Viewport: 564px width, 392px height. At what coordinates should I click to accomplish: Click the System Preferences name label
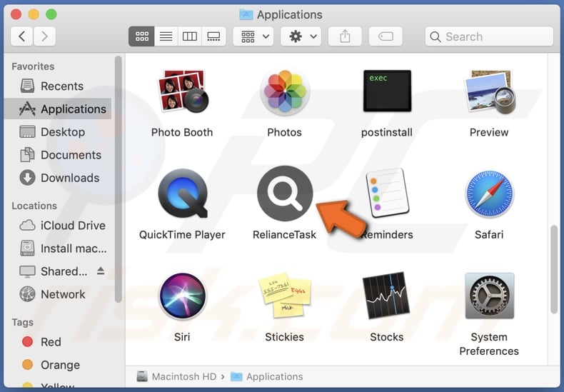(x=489, y=344)
